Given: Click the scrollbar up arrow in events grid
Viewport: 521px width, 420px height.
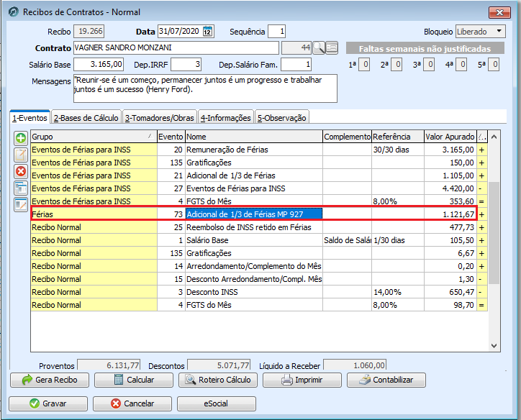Looking at the screenshot, I should click(494, 137).
